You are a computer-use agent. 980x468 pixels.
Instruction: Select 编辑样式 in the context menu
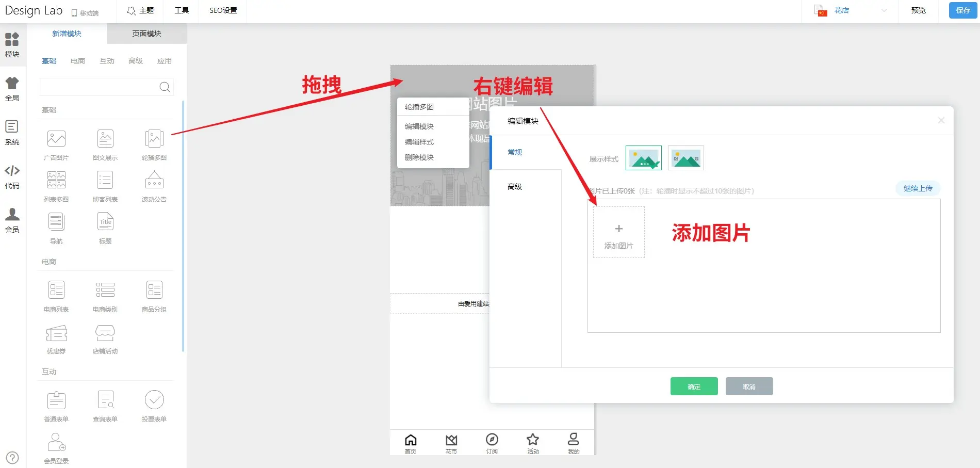tap(419, 142)
